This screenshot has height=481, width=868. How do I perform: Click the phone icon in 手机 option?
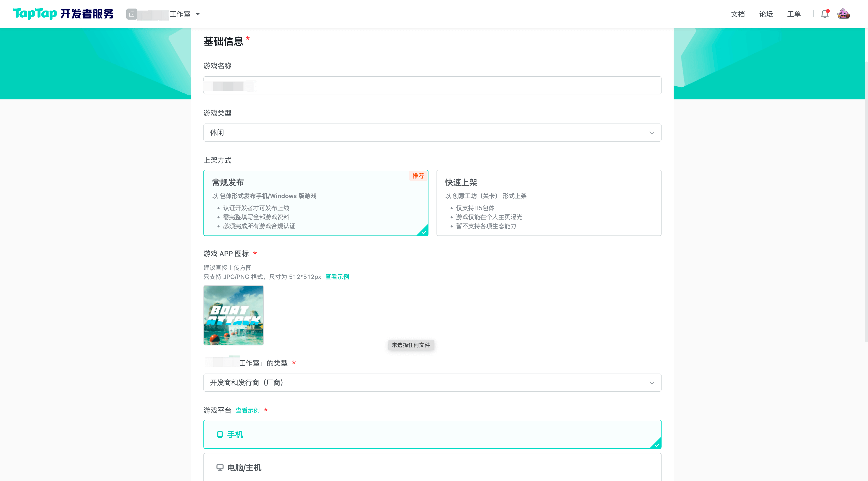click(x=220, y=435)
